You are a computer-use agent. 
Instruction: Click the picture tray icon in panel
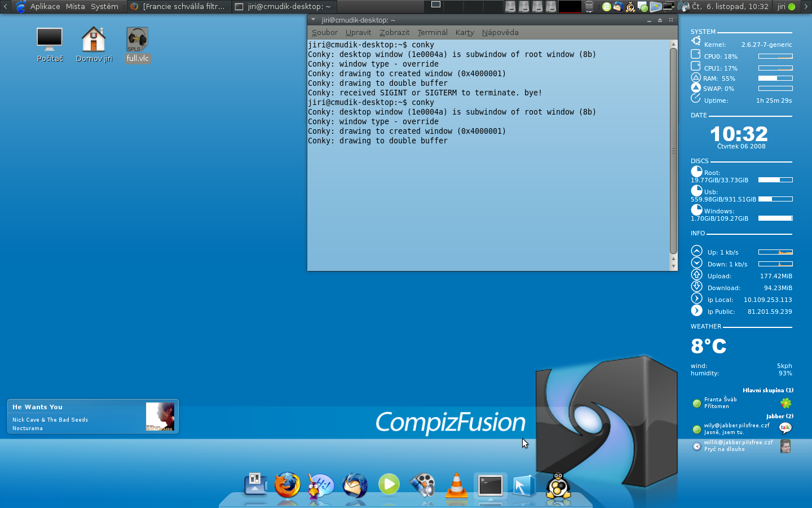655,7
